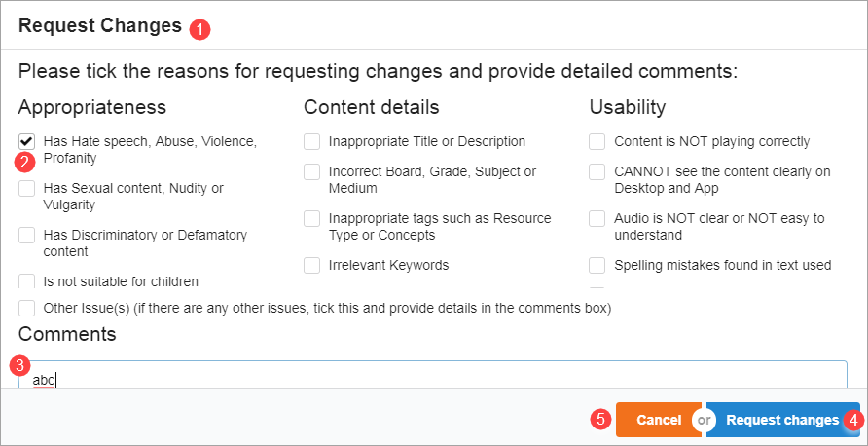Check Spelling mistakes found in text used
This screenshot has width=868, height=446.
click(597, 265)
